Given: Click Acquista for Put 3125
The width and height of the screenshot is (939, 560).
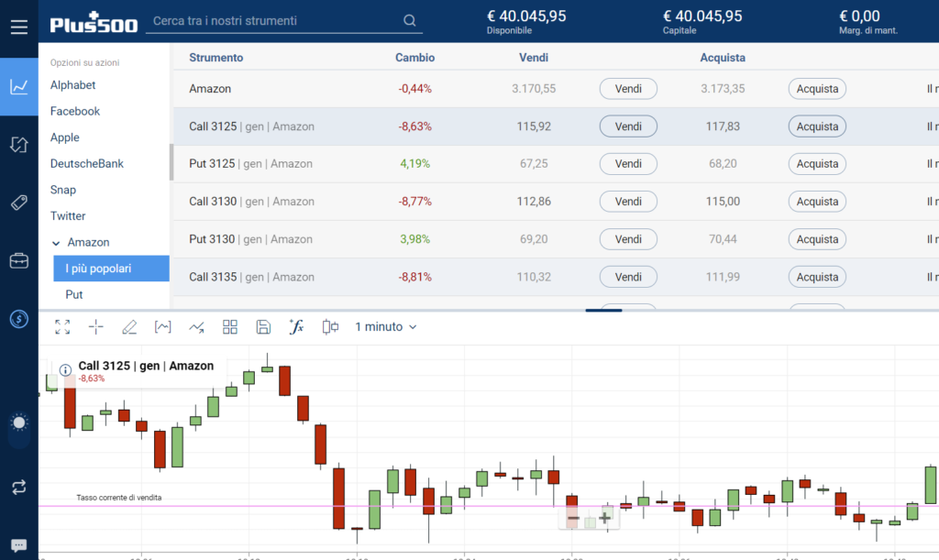Looking at the screenshot, I should pyautogui.click(x=817, y=164).
